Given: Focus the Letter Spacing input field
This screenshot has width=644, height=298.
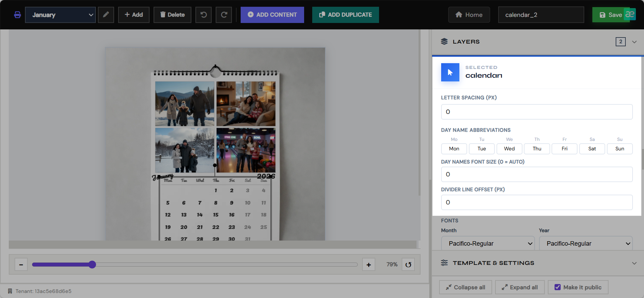Looking at the screenshot, I should [537, 112].
